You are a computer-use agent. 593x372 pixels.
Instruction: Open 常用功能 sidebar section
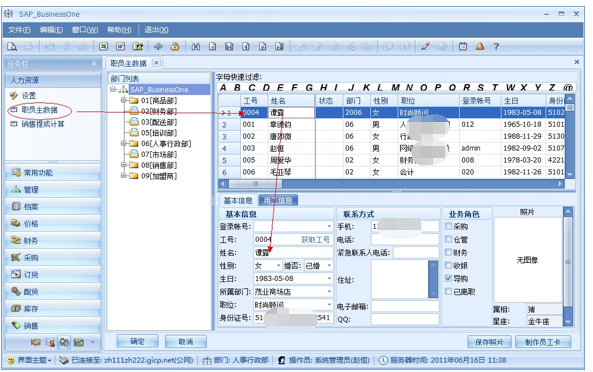click(x=53, y=173)
